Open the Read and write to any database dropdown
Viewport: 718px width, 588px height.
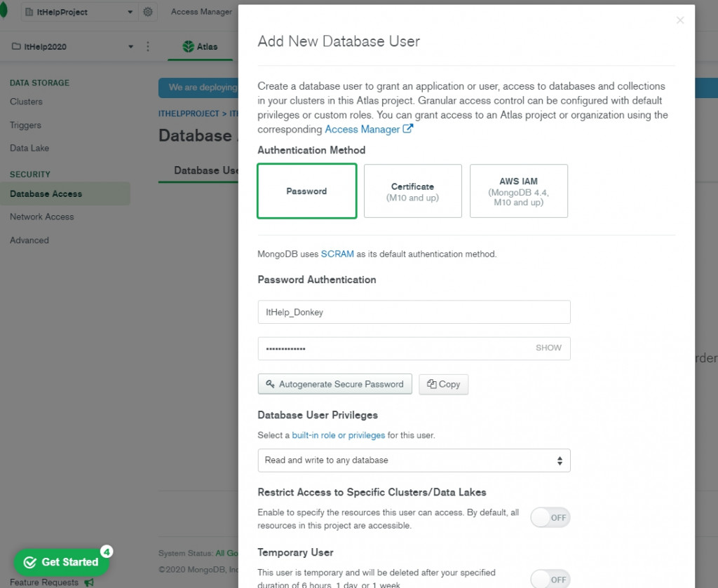point(414,460)
